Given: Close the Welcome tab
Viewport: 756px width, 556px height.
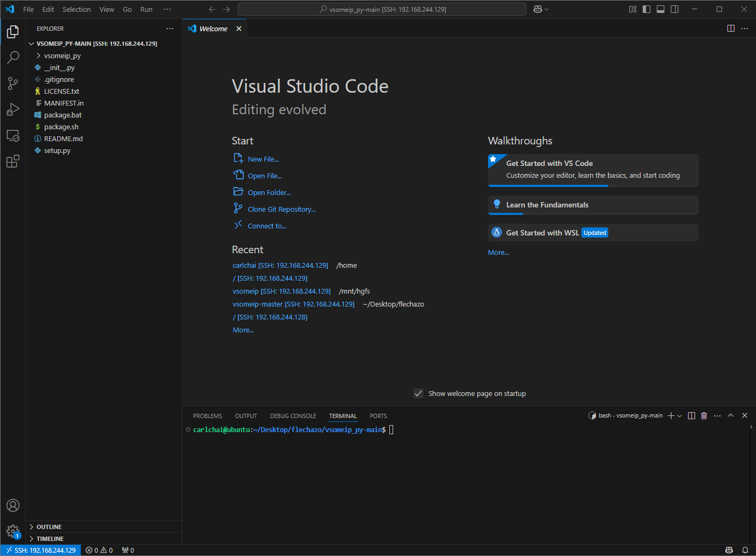Looking at the screenshot, I should 239,29.
